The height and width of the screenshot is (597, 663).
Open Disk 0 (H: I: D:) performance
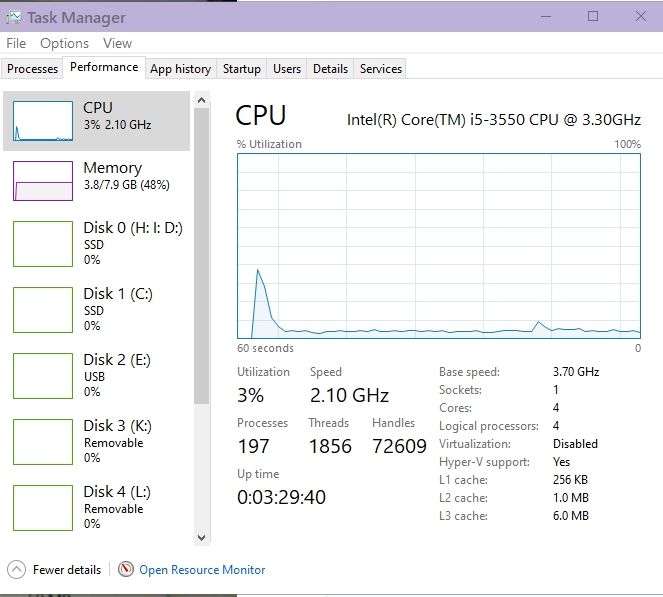[43, 243]
